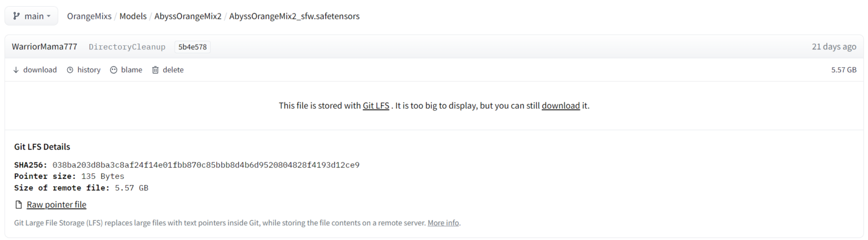This screenshot has width=868, height=240.
Task: Click the inline download link in LFS notice
Action: [x=561, y=105]
